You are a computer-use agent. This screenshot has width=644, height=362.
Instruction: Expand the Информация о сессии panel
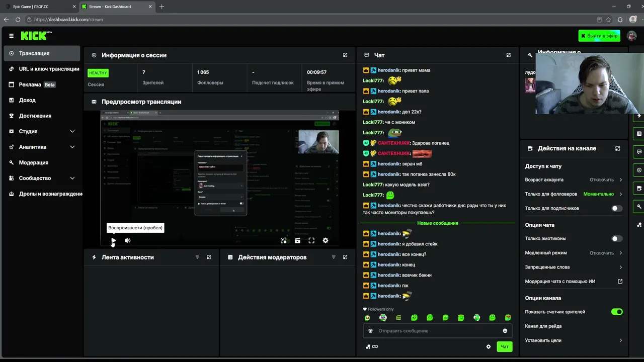345,55
